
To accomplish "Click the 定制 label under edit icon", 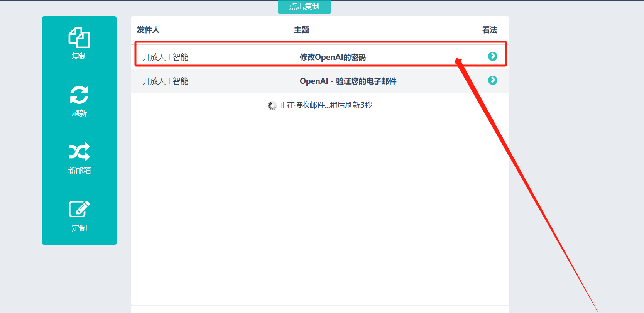I will pyautogui.click(x=79, y=228).
